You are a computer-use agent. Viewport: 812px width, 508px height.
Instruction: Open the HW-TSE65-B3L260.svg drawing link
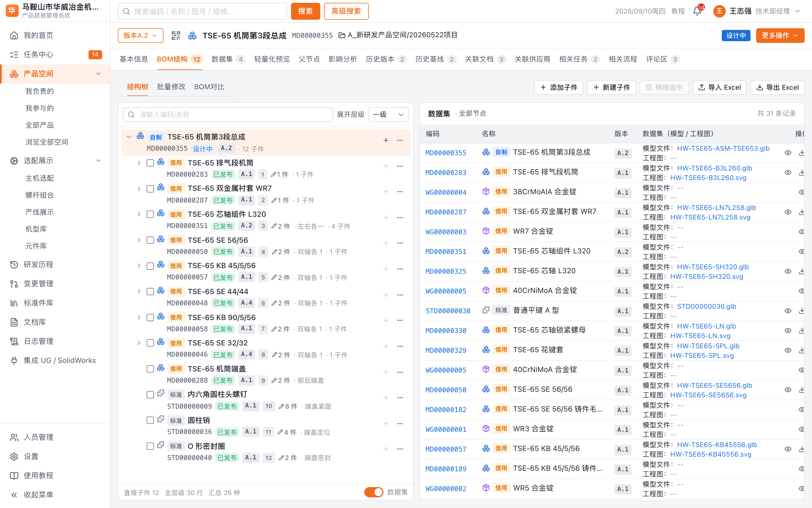(x=708, y=178)
